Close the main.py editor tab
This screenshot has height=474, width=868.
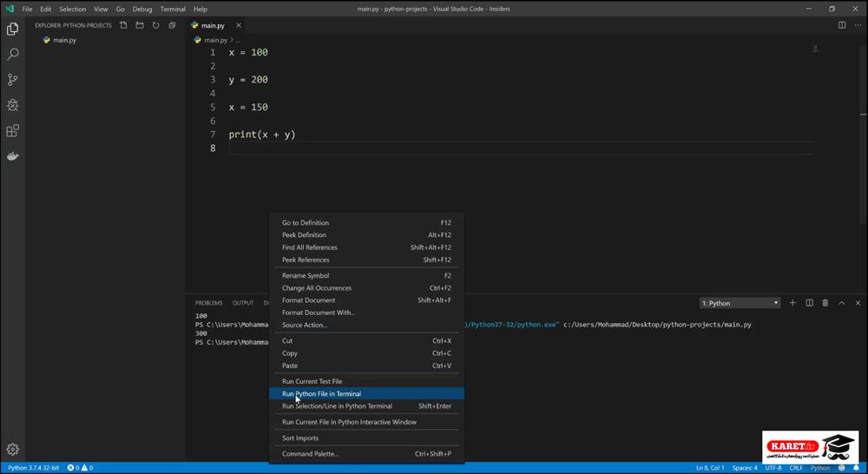239,25
